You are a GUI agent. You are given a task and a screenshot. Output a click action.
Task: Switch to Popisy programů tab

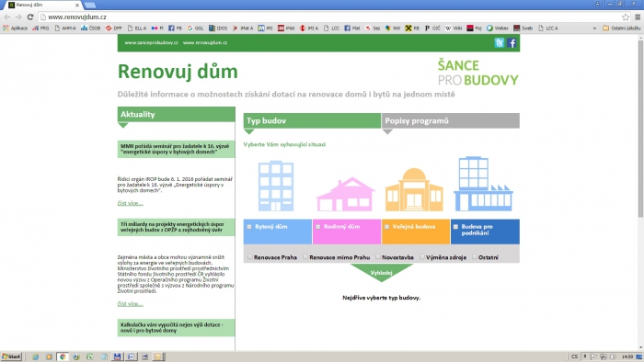pyautogui.click(x=451, y=121)
